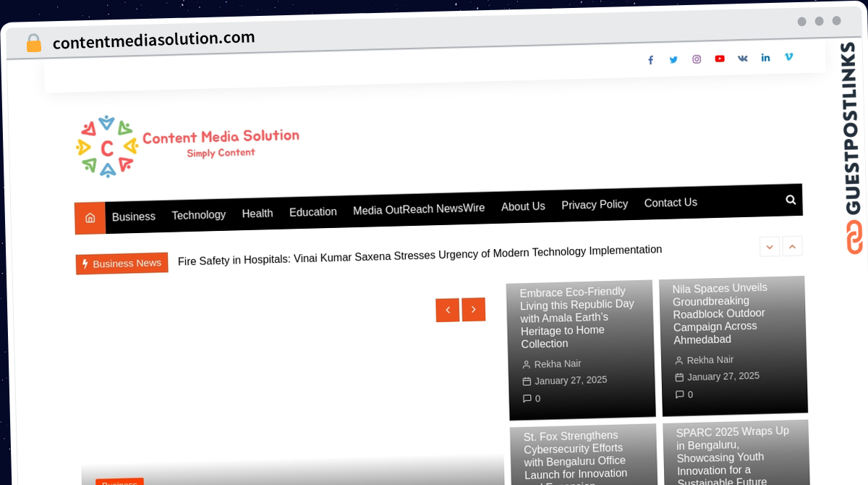Click the Content Media Solution logo

click(187, 145)
